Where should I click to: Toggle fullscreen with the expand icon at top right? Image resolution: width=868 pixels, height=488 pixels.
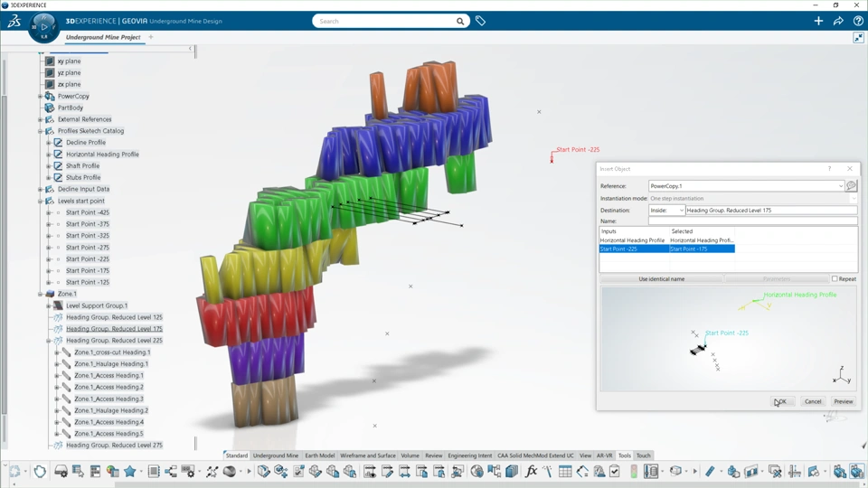pos(858,38)
